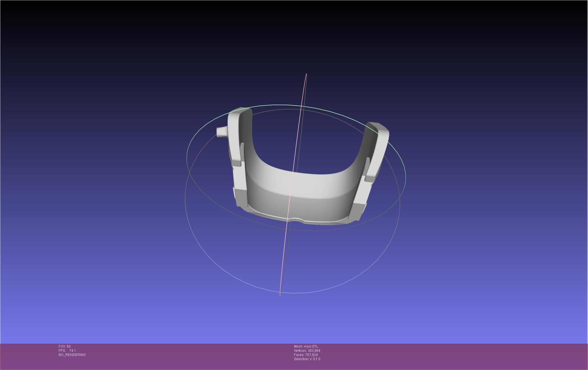588x370 pixels.
Task: Click the 'FOV: 60' status text
Action: 65,346
